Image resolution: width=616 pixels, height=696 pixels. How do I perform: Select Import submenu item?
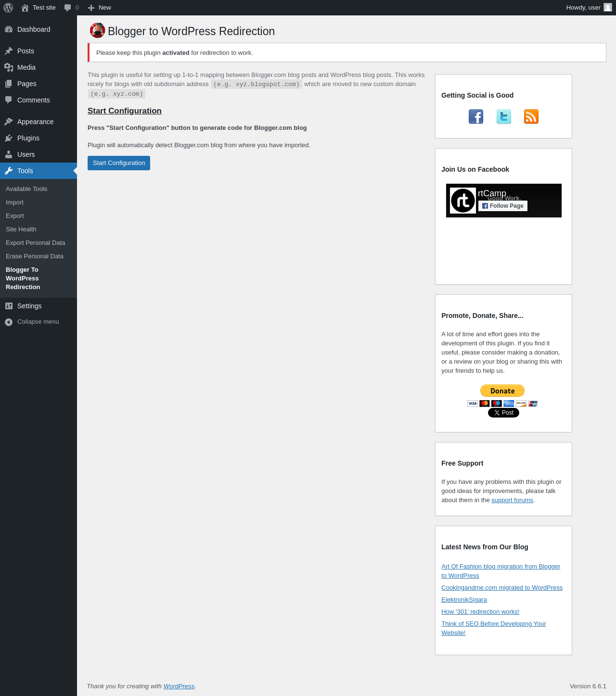coord(14,202)
